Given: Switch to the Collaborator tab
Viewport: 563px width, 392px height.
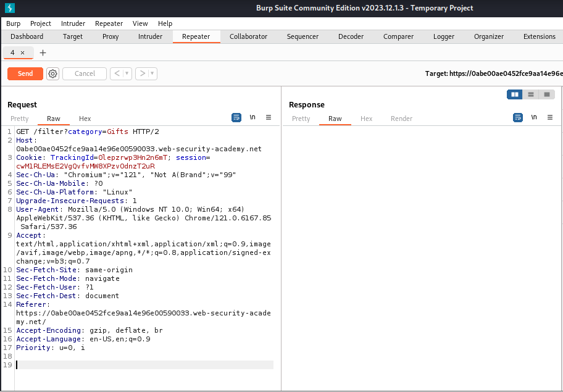Looking at the screenshot, I should pos(248,36).
